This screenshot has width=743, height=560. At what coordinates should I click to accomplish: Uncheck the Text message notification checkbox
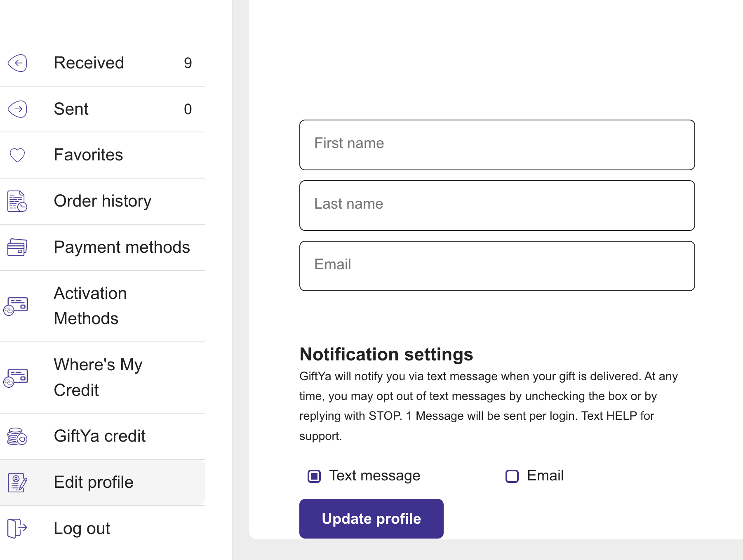click(314, 476)
